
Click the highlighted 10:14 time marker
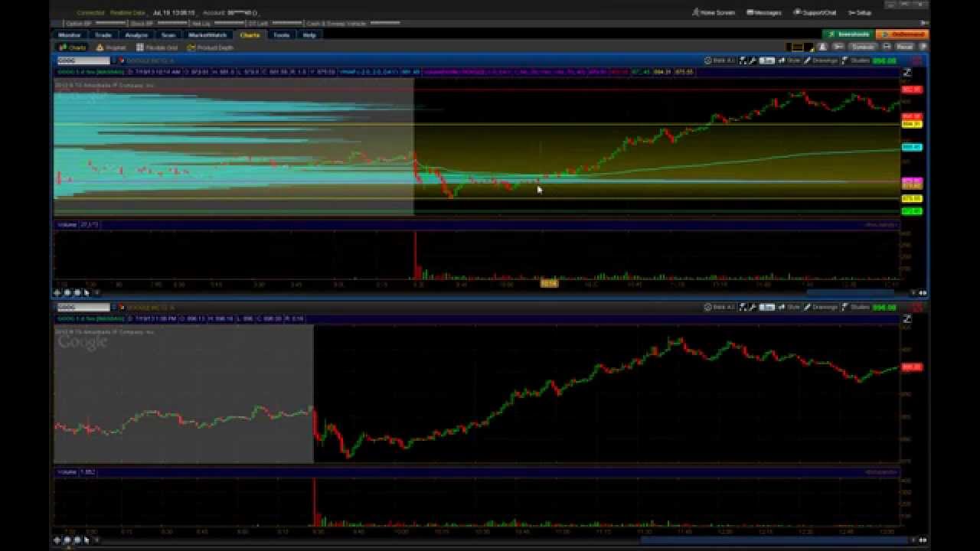click(549, 283)
